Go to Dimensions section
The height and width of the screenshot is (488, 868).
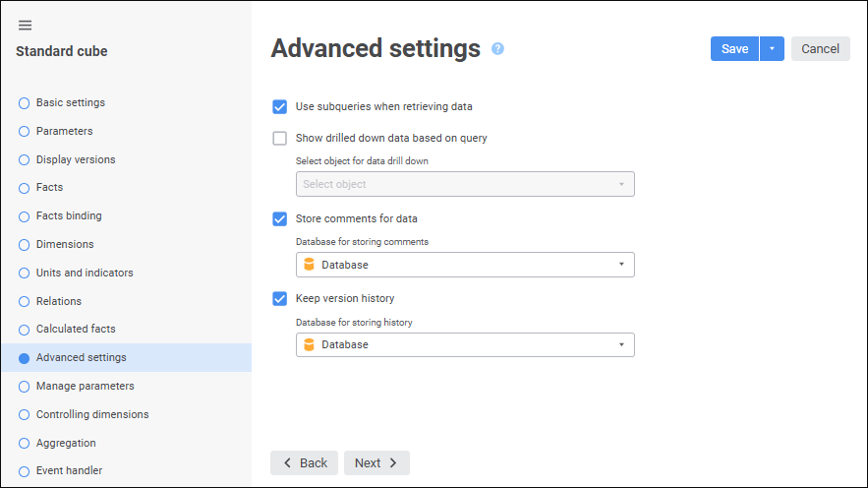65,244
